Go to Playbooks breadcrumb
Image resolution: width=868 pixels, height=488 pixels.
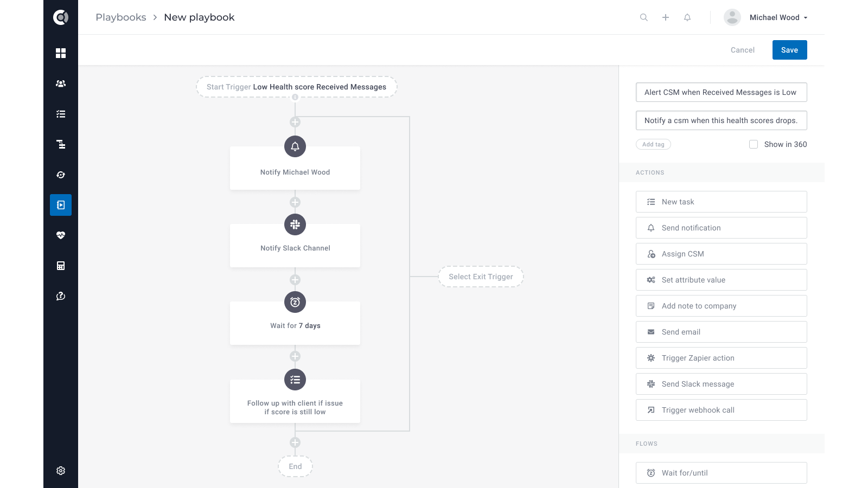tap(121, 17)
